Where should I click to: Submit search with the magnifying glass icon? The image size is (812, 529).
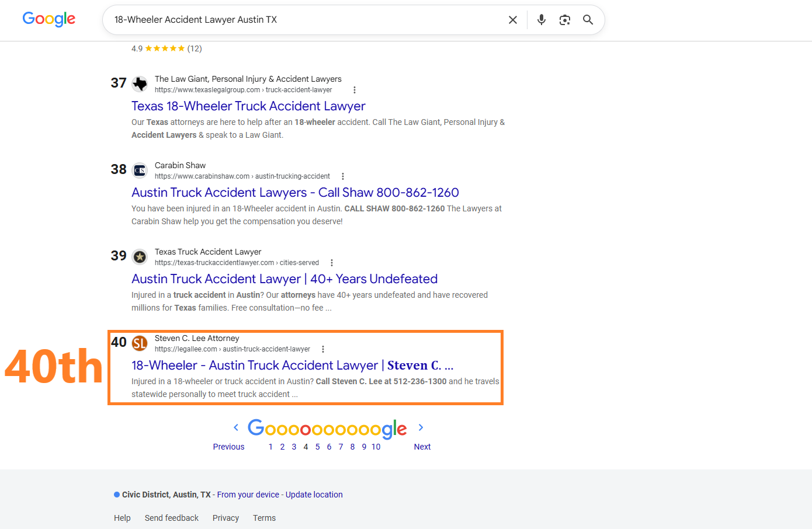(588, 20)
